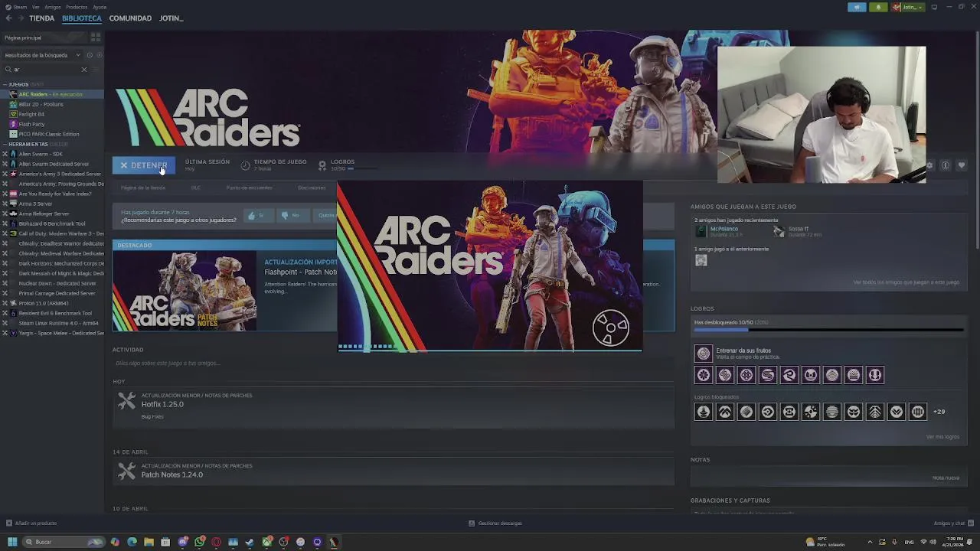Open the Ayuda menu
The height and width of the screenshot is (551, 980).
pos(100,7)
